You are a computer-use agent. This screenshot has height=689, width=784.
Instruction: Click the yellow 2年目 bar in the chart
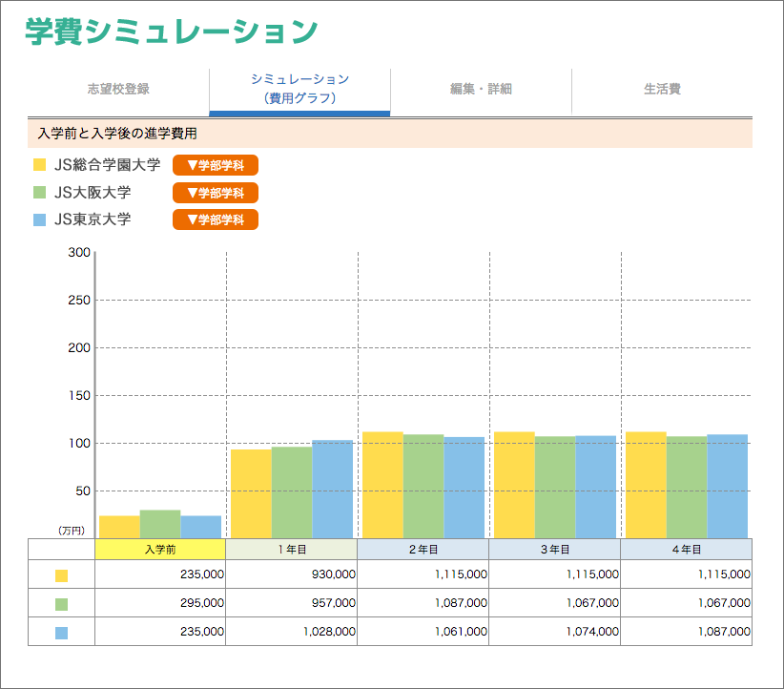tap(383, 486)
